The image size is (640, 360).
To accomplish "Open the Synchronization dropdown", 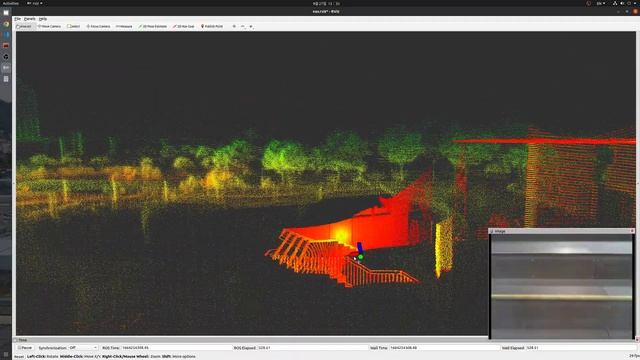I will point(83,348).
